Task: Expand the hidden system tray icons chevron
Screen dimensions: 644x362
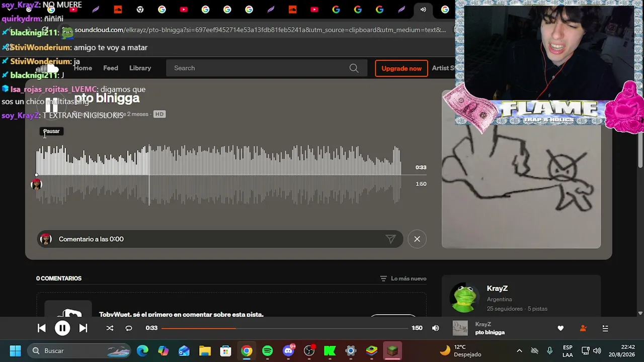Action: click(x=519, y=351)
